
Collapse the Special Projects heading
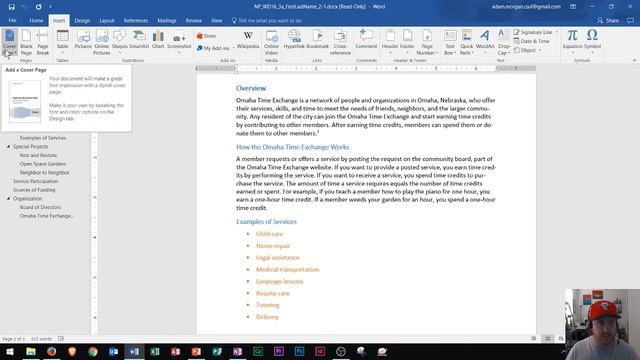[8, 147]
